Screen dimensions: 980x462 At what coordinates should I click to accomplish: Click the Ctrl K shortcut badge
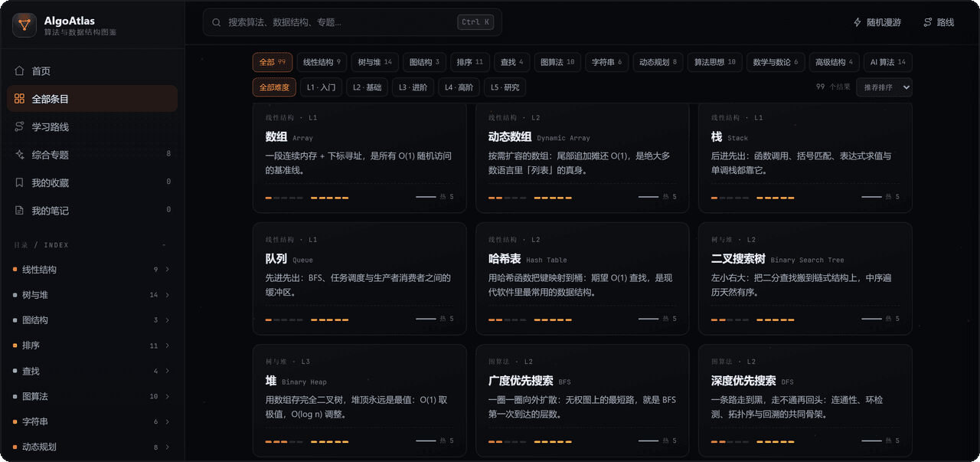pos(476,22)
